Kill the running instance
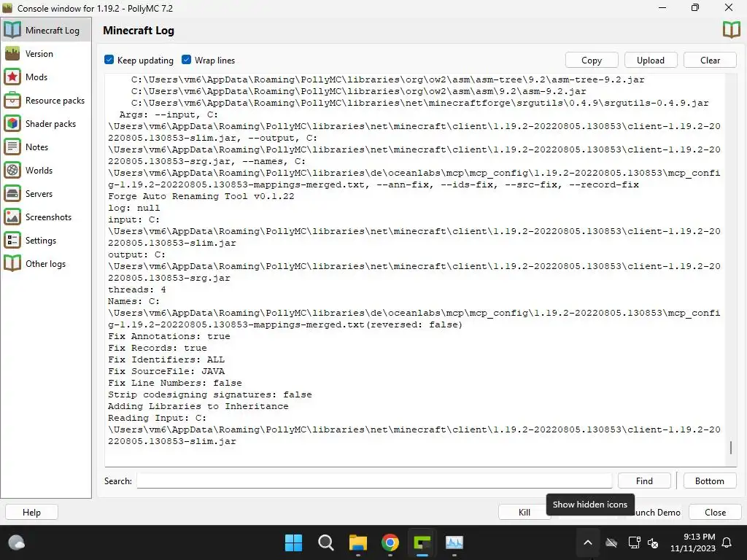The image size is (747, 560). [524, 512]
